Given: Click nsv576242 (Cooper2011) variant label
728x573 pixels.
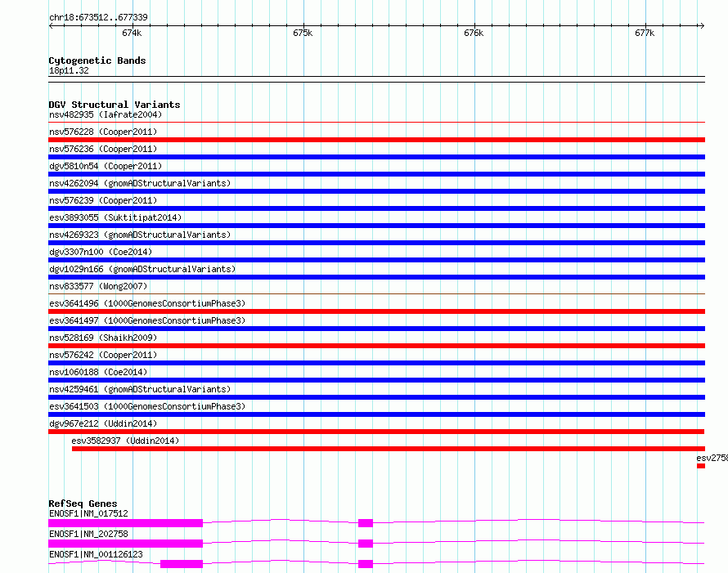Looking at the screenshot, I should (x=103, y=355).
